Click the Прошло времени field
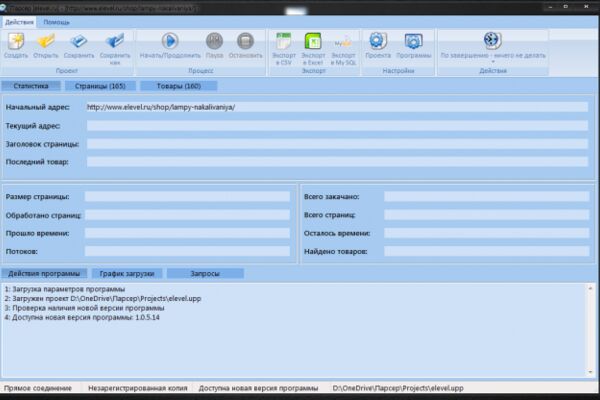600x400 pixels. (x=187, y=233)
